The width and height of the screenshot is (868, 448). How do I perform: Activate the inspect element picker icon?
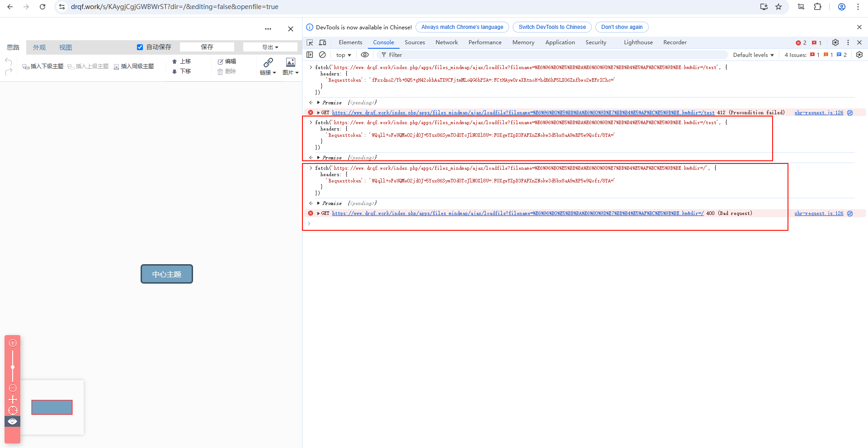pyautogui.click(x=310, y=42)
